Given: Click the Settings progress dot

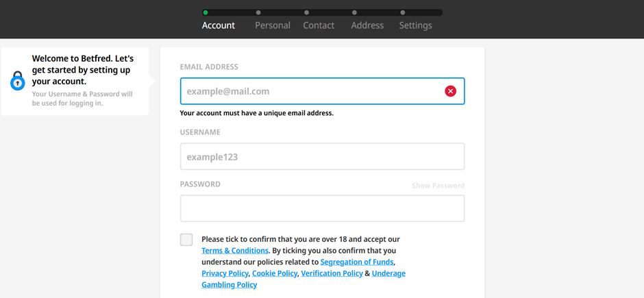Looking at the screenshot, I should (403, 13).
